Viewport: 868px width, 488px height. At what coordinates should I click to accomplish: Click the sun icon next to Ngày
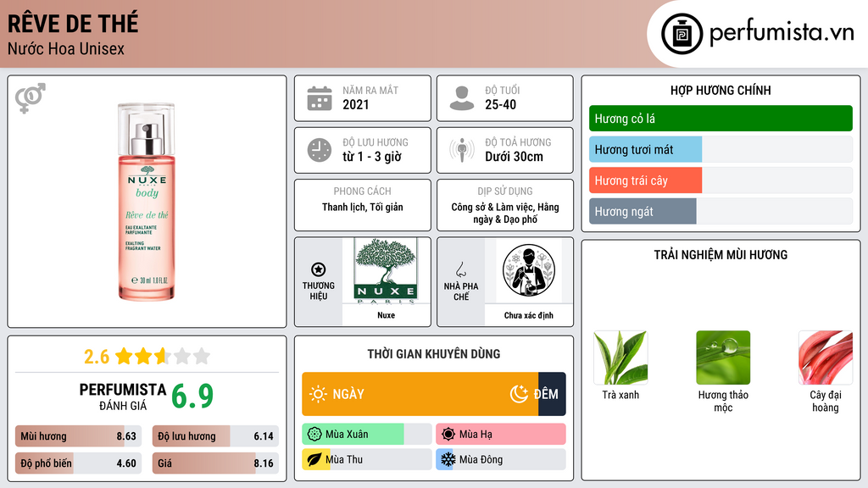319,394
